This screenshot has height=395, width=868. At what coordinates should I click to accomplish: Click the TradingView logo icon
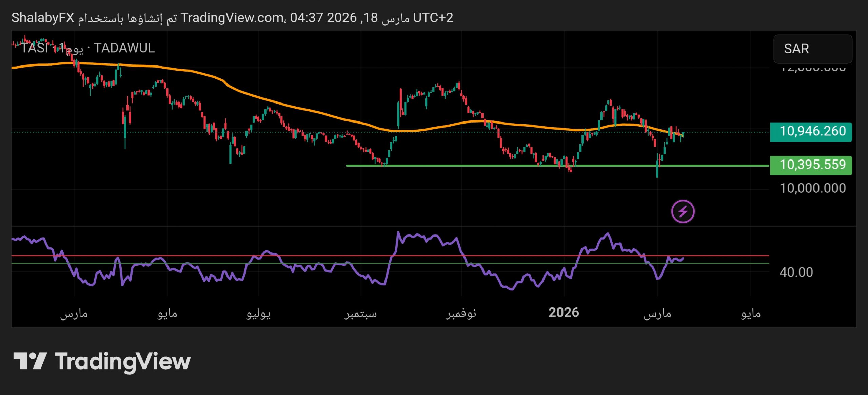pos(30,361)
